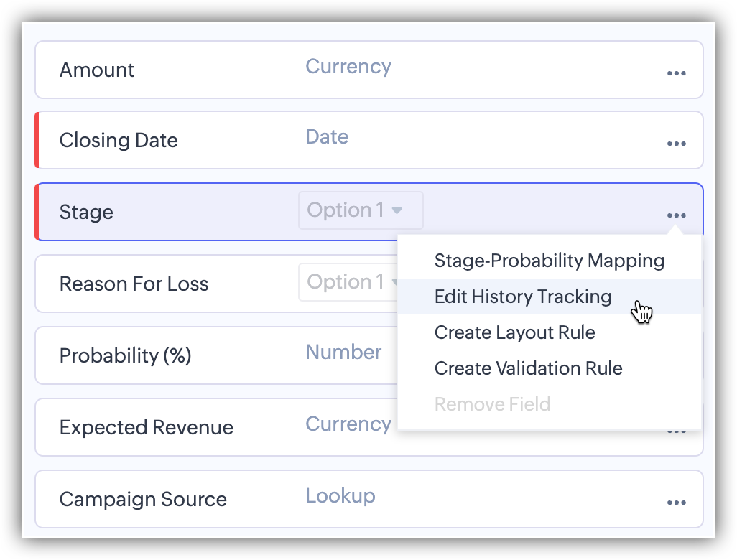Choose Create Layout Rule from the menu
The height and width of the screenshot is (560, 737).
pos(514,332)
